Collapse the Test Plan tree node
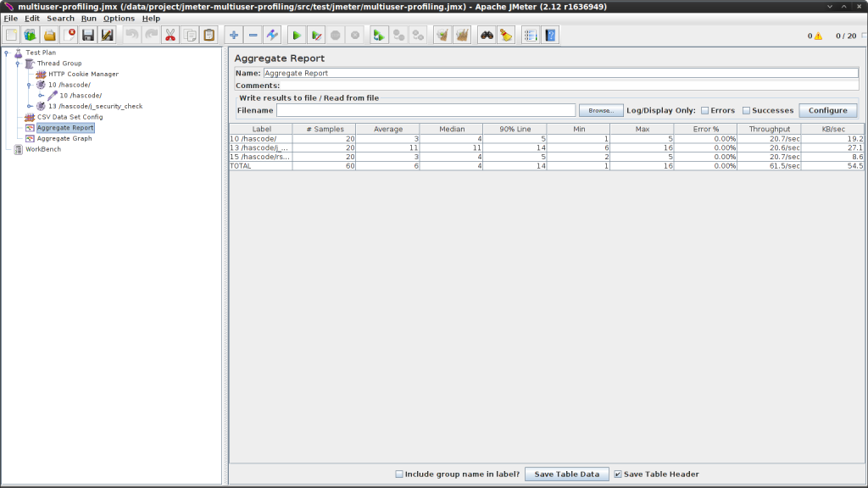Viewport: 868px width, 488px height. coord(7,53)
